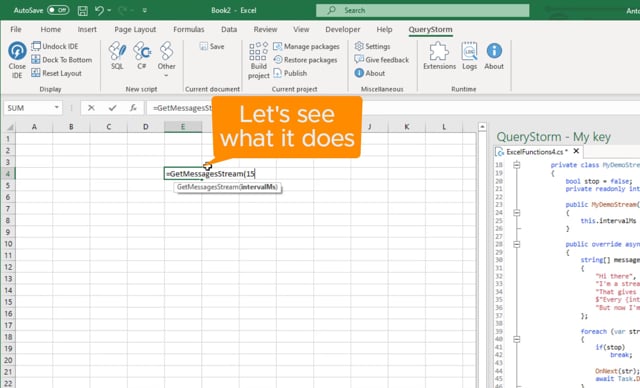640x388 pixels.
Task: Collapse the method at line 28
Action: point(517,244)
